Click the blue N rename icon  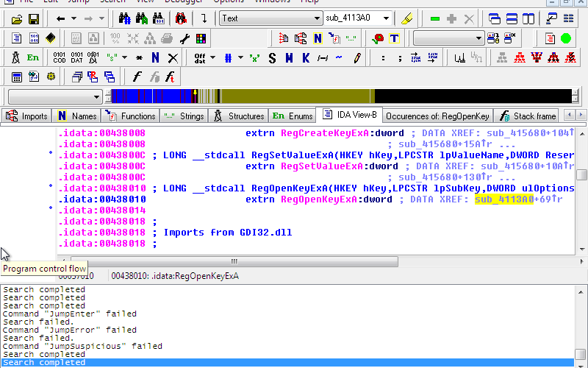point(155,57)
